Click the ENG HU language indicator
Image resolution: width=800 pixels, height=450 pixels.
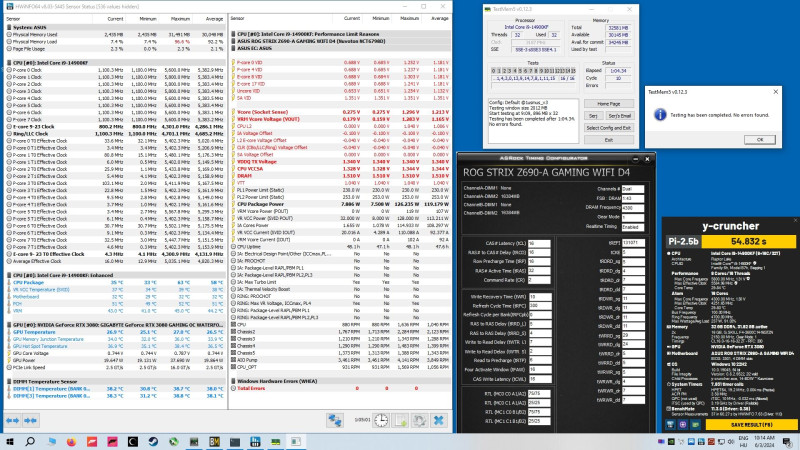point(743,441)
